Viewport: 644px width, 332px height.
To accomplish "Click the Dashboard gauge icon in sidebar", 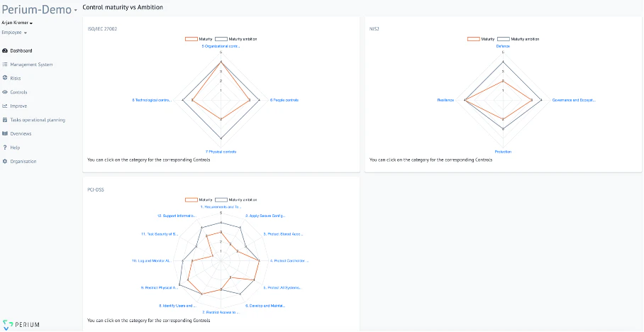I will click(5, 50).
